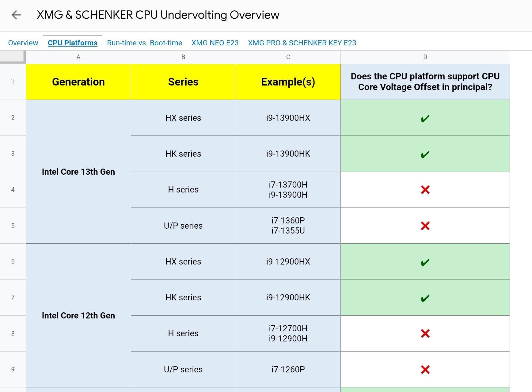Open the XMG NEO E23 tab
Screen dimensions: 532x392
215,43
